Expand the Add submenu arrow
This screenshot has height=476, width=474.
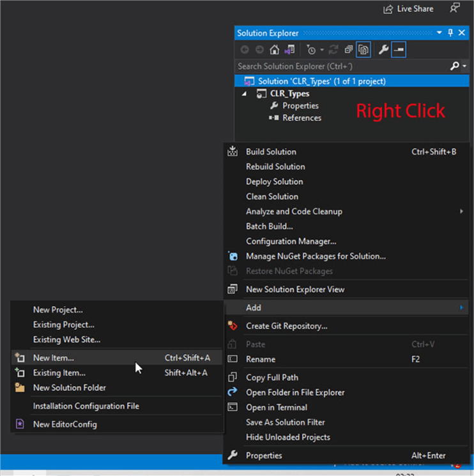pyautogui.click(x=461, y=307)
